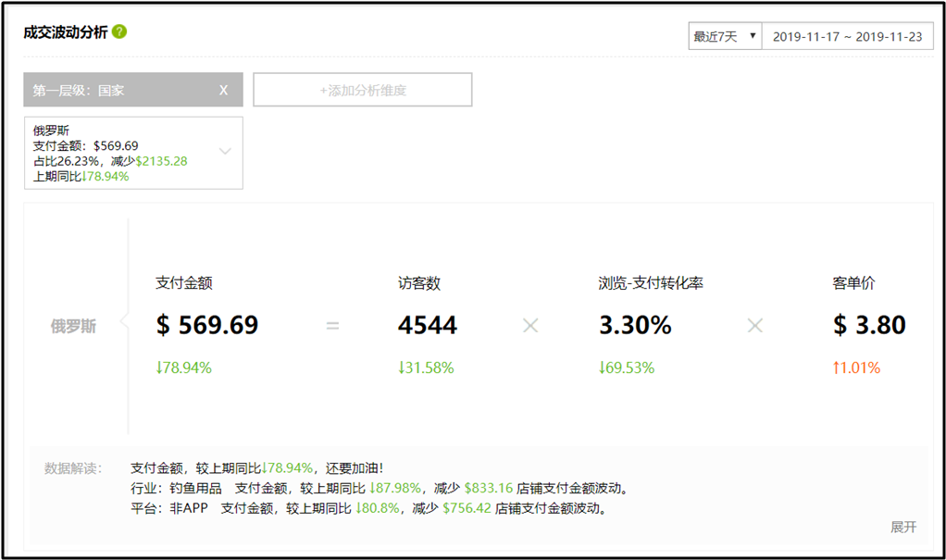Click the green help icon beside 成交波动分析
946x560 pixels.
tap(119, 31)
